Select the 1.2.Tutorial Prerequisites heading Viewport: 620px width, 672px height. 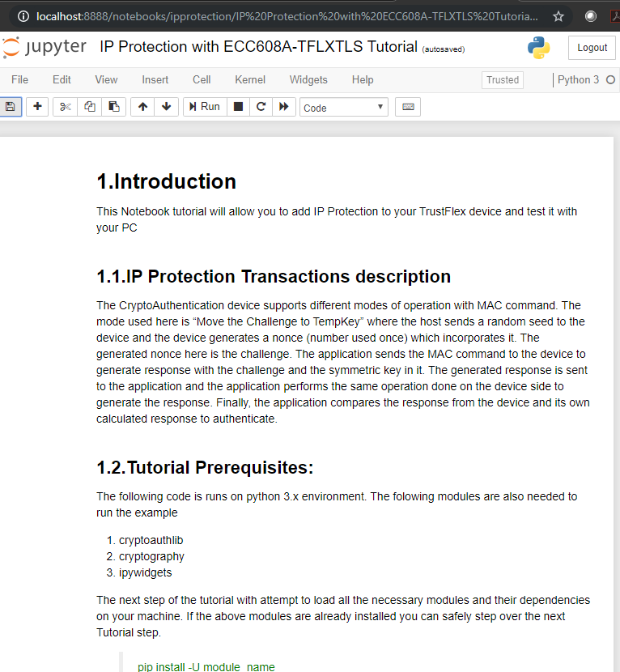[x=205, y=468]
